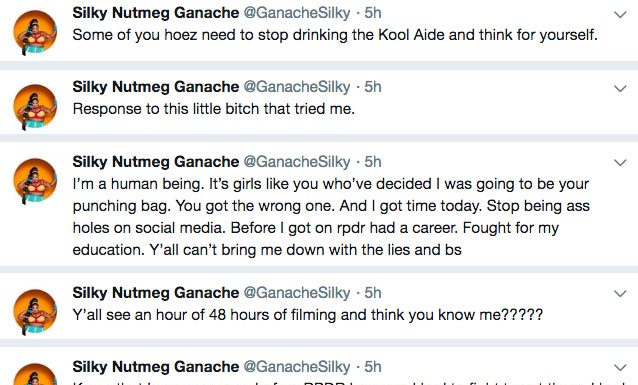The height and width of the screenshot is (385, 638).
Task: Click @GanacheSilky handle on first tweet
Action: [x=297, y=13]
